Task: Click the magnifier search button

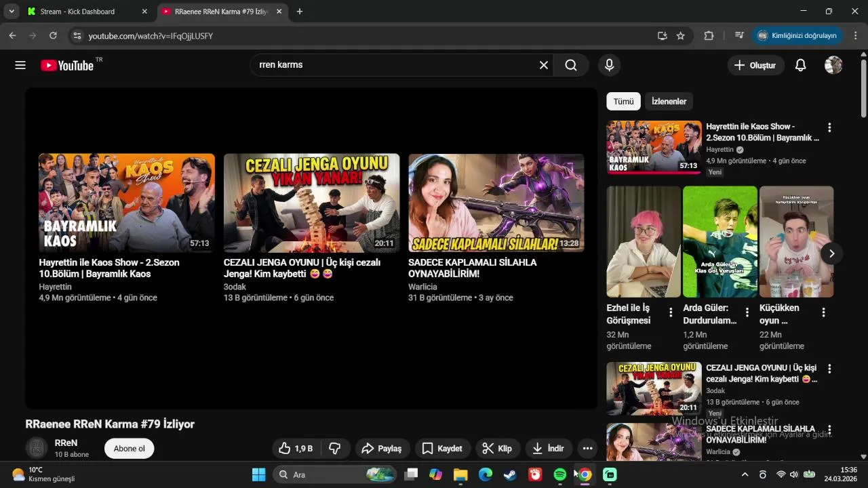Action: coord(571,65)
